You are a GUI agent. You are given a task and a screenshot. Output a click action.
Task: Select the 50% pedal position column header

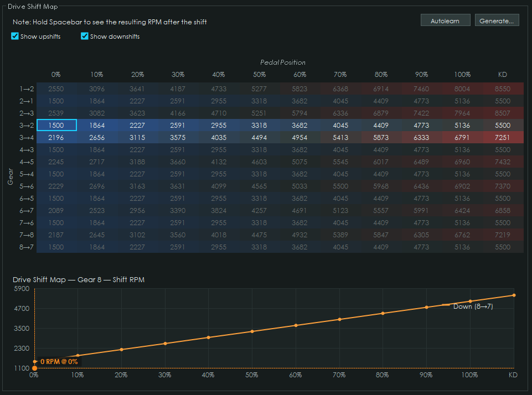click(x=259, y=75)
